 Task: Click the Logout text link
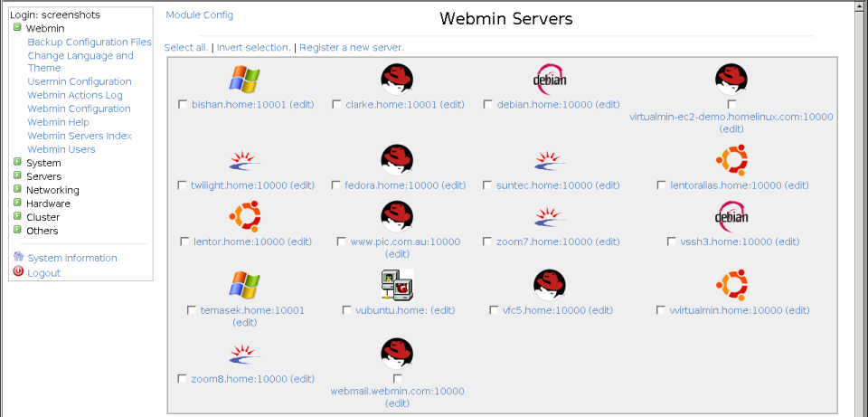coord(43,273)
